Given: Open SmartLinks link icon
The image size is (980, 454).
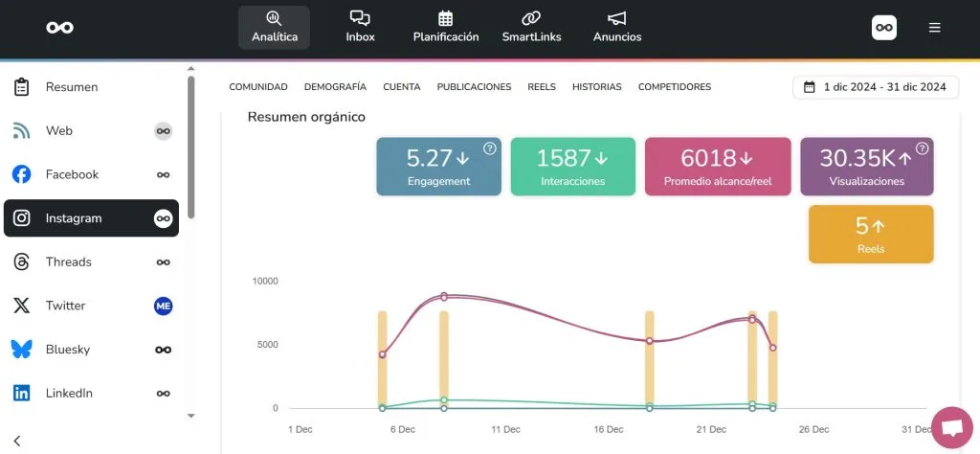Looking at the screenshot, I should 531,19.
